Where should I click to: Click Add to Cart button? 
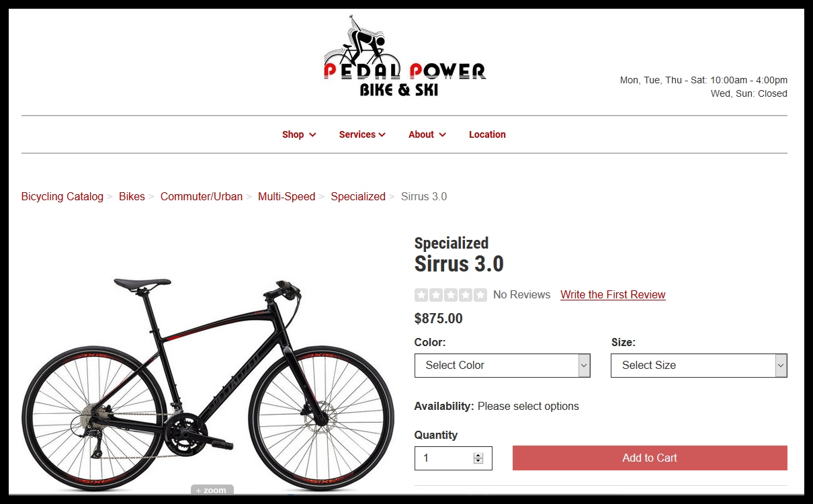point(650,458)
